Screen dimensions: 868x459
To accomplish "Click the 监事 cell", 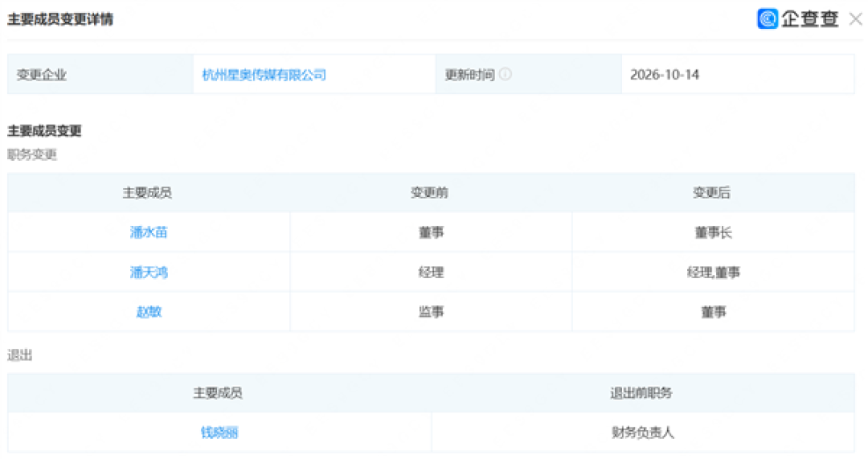I will click(x=432, y=312).
